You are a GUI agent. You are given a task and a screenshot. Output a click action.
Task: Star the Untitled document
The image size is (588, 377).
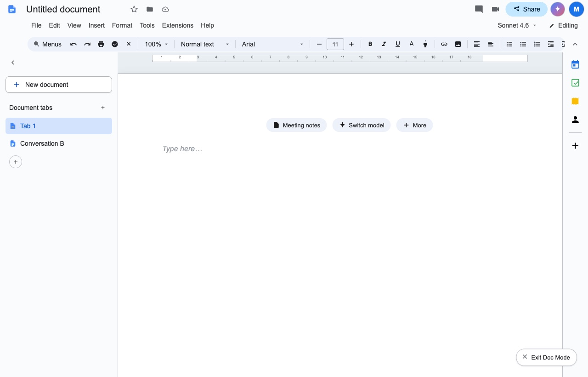(x=134, y=9)
